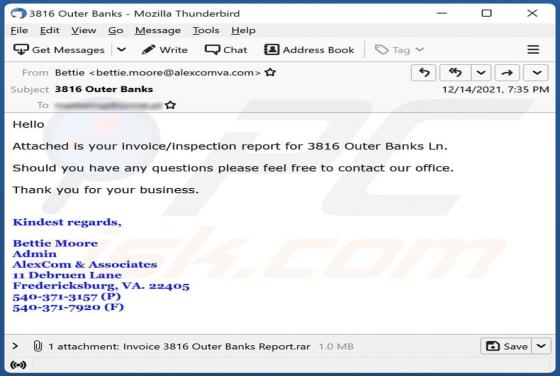
Task: Expand the attachment pane chevron
Action: (15, 346)
